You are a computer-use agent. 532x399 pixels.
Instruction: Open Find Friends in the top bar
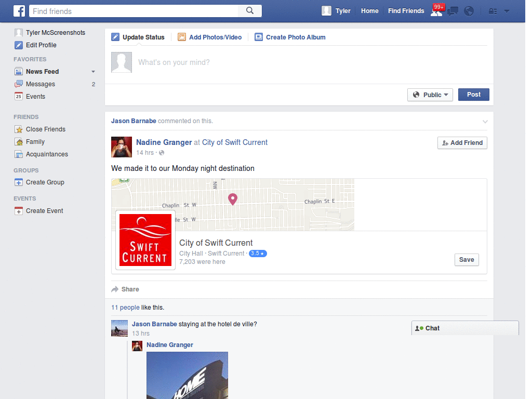point(406,11)
